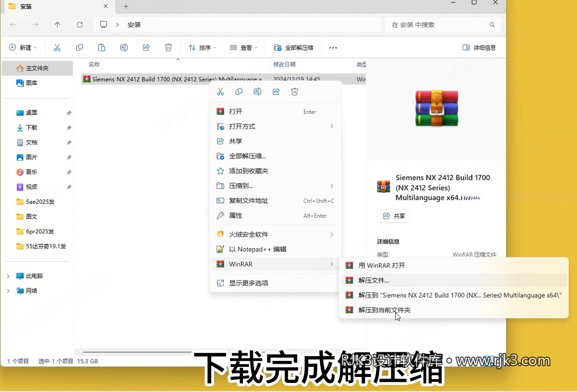Click the Forward navigation arrow

pos(35,25)
